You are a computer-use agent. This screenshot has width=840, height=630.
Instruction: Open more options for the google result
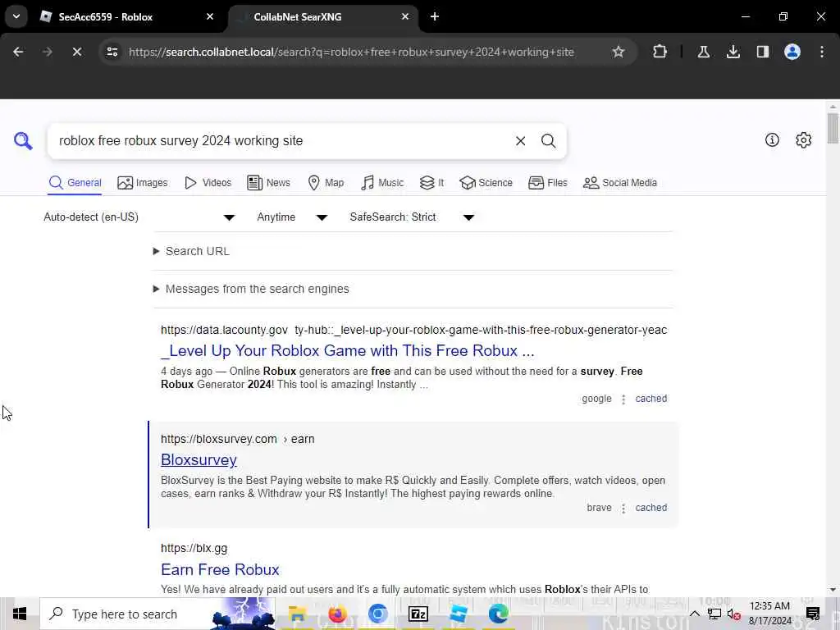coord(623,399)
